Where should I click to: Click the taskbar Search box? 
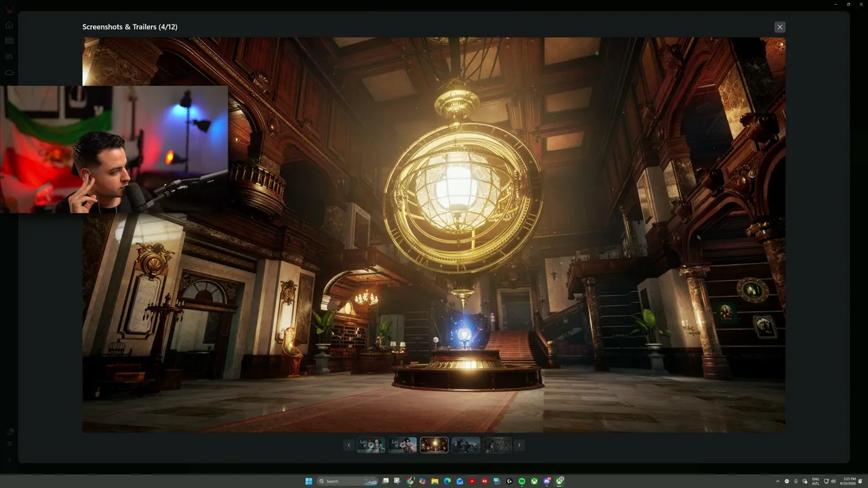click(x=347, y=481)
